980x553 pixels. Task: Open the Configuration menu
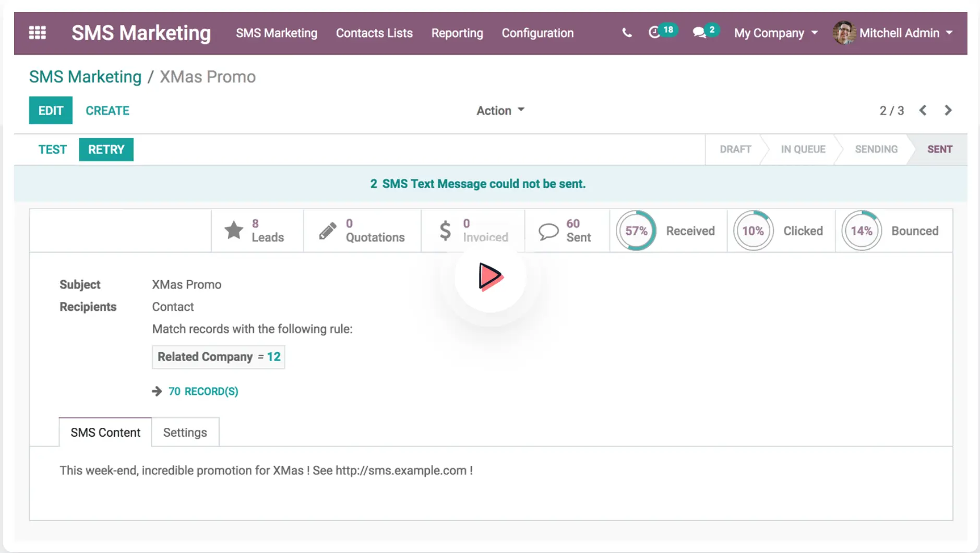pyautogui.click(x=537, y=33)
